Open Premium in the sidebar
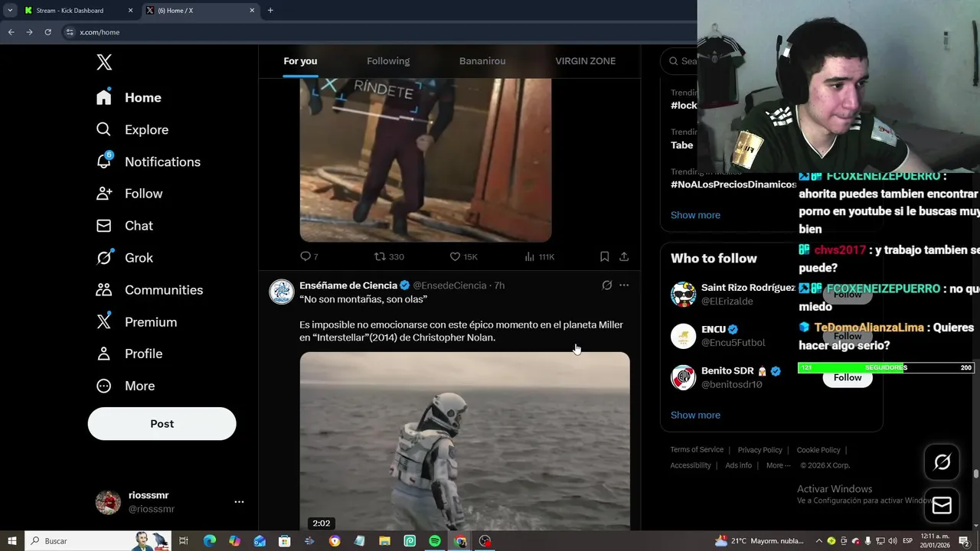Viewport: 980px width, 551px height. click(136, 322)
